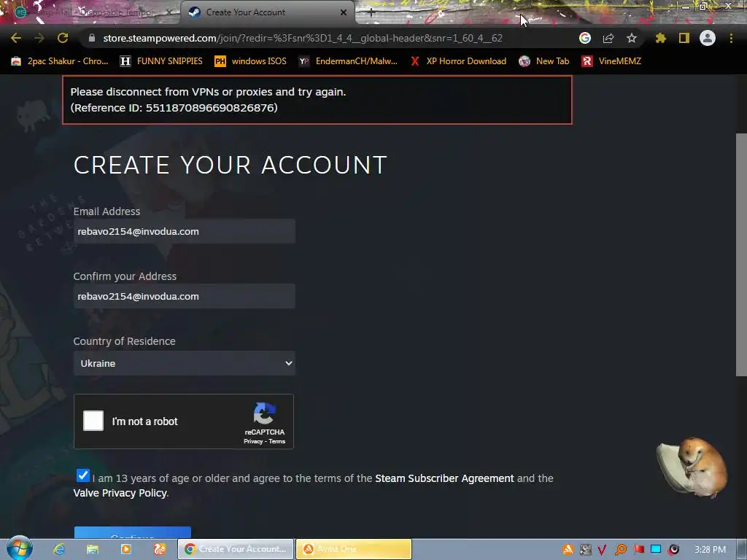
Task: Click the Avast tray icon
Action: (x=568, y=550)
